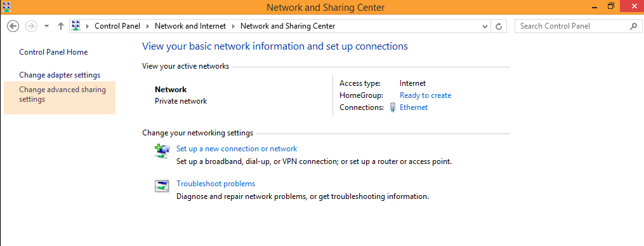Image resolution: width=644 pixels, height=246 pixels.
Task: Click the Forward navigation arrow
Action: [x=31, y=26]
